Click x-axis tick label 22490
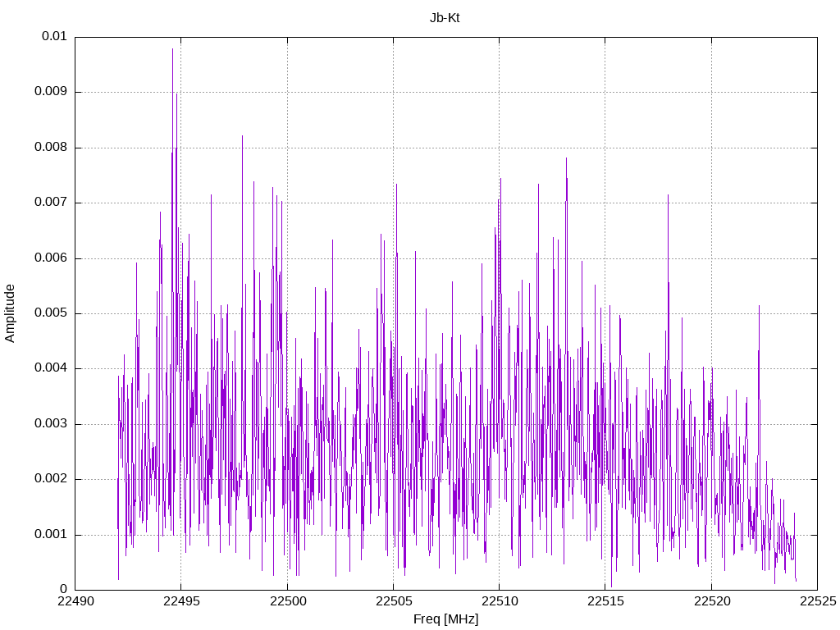This screenshot has width=840, height=630. click(x=75, y=601)
